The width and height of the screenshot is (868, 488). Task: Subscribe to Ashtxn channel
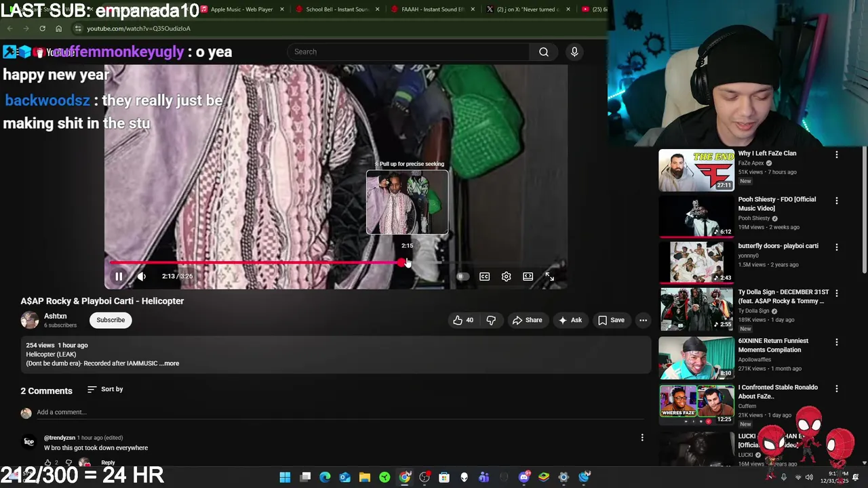pos(111,320)
